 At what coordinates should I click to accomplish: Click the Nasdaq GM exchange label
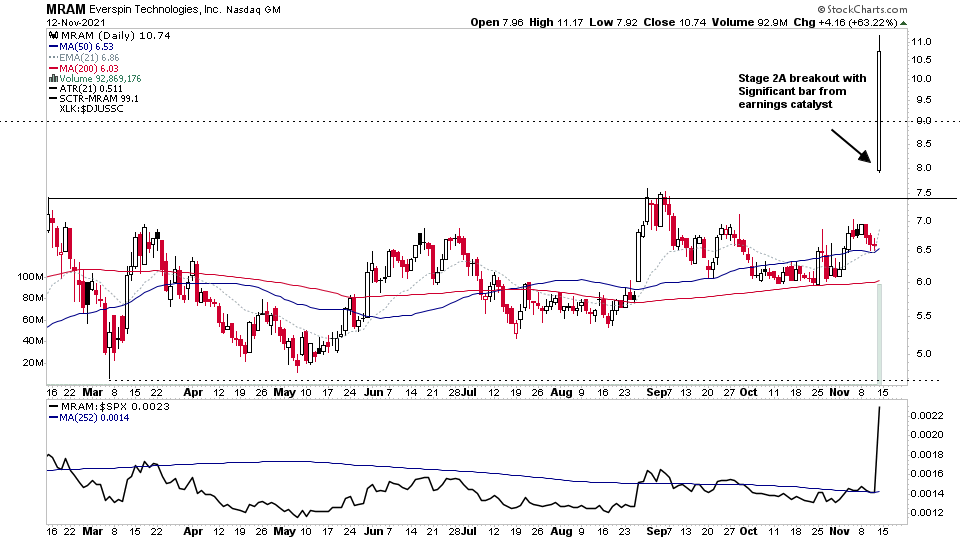253,10
